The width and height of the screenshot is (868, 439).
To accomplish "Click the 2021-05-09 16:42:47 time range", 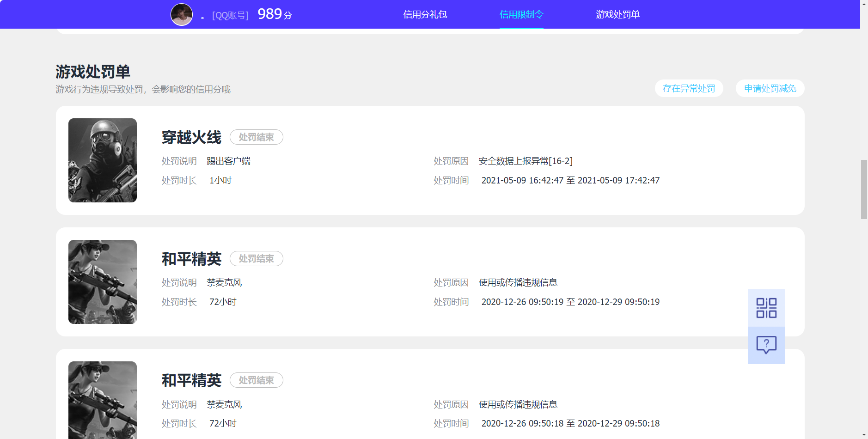I will click(570, 180).
